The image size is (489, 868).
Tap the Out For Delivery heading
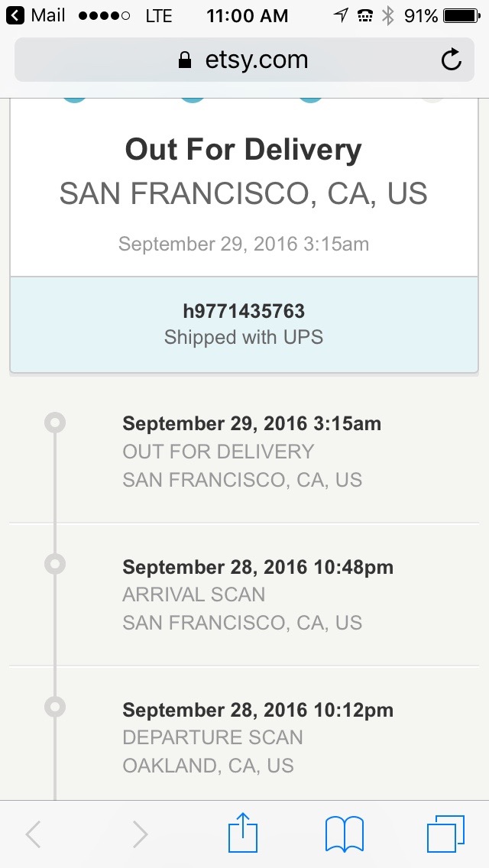[x=244, y=150]
